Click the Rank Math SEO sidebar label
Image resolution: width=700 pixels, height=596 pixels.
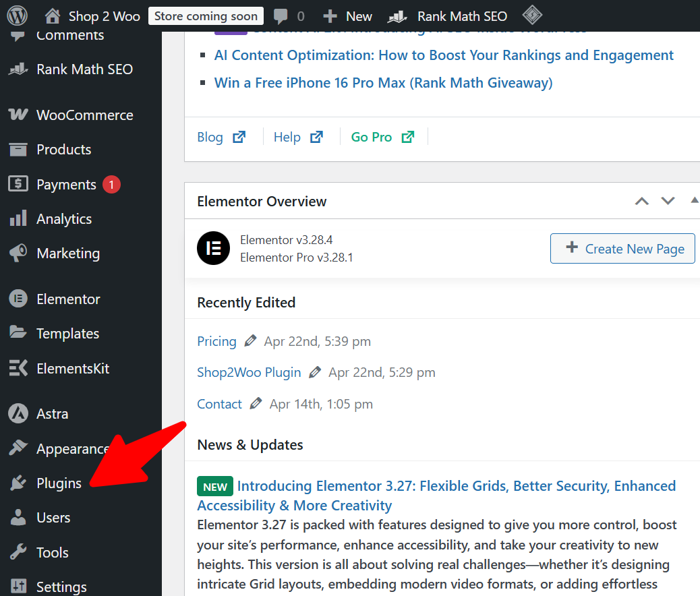coord(85,69)
